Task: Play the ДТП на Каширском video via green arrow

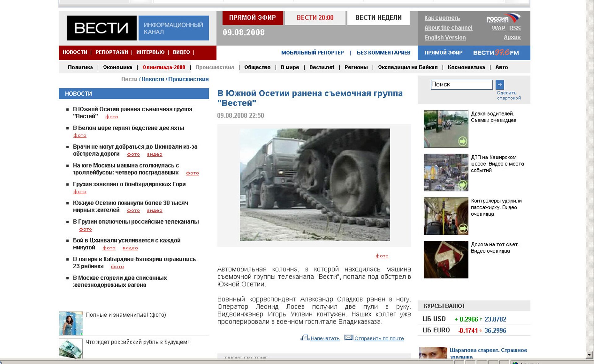Action: click(462, 184)
